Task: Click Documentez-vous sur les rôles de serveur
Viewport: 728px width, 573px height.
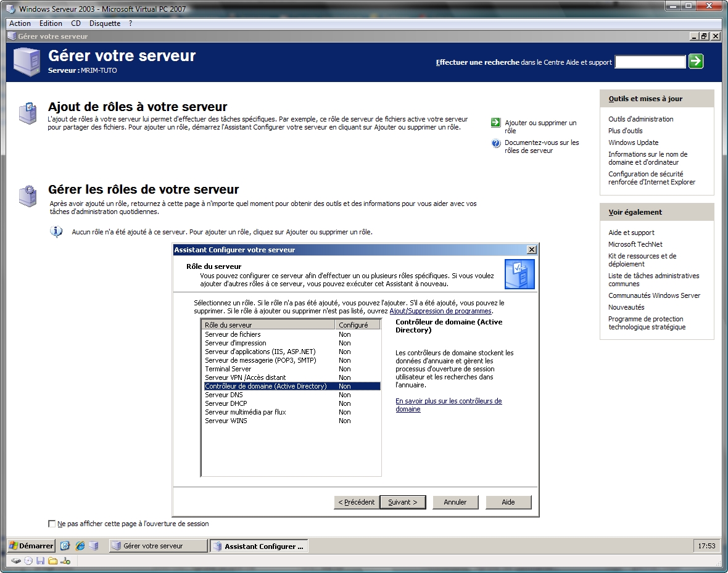Action: [x=542, y=147]
